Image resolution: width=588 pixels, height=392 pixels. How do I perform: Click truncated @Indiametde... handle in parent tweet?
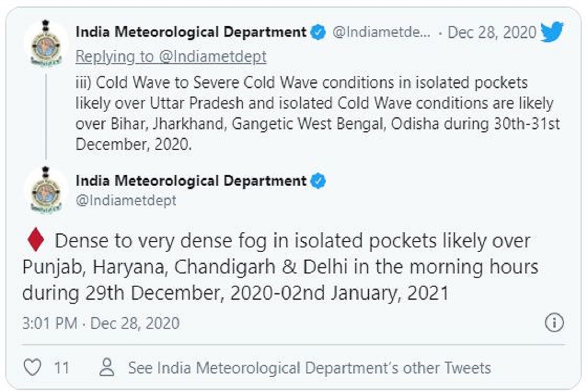click(382, 33)
